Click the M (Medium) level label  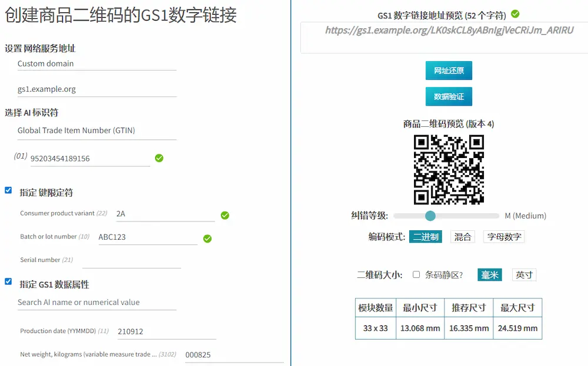[525, 216]
